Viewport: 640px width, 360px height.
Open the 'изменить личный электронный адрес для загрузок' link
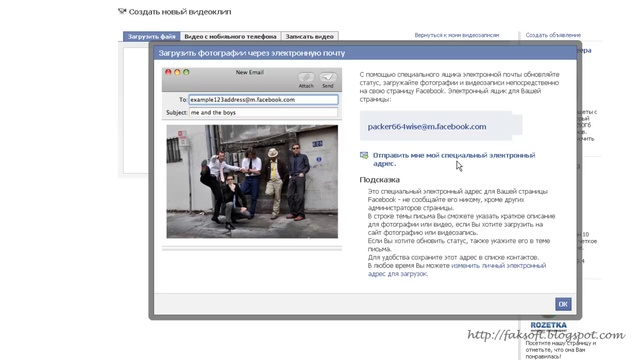[457, 269]
